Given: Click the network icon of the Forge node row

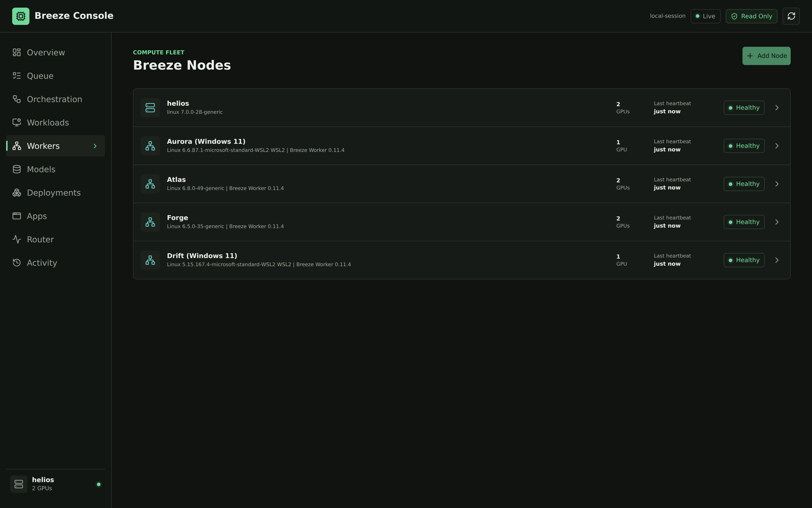Looking at the screenshot, I should (150, 222).
